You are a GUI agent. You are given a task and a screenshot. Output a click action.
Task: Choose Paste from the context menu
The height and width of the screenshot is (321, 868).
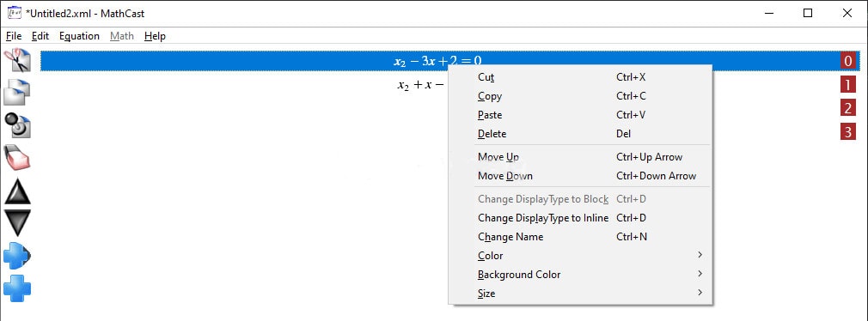click(x=580, y=115)
